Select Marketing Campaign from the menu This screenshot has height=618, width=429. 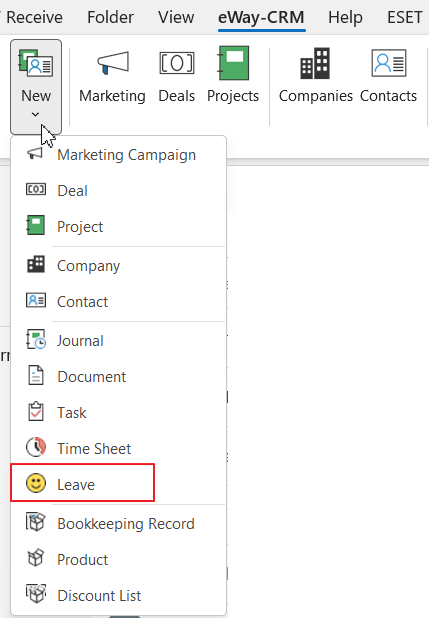(118, 154)
